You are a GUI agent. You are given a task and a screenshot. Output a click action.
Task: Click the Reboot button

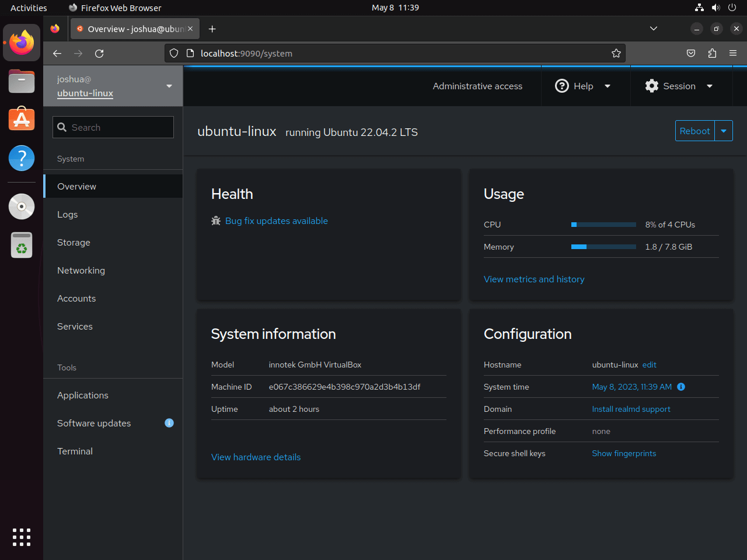tap(694, 131)
